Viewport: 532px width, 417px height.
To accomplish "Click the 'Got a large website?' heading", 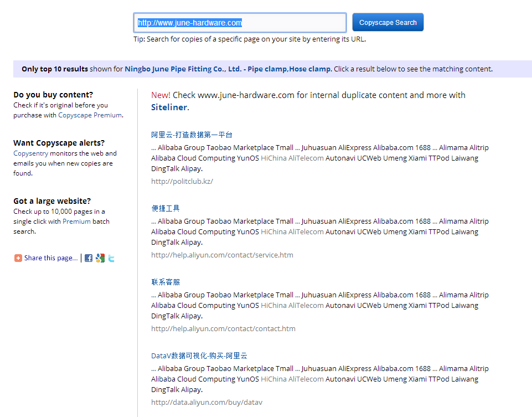I will pyautogui.click(x=52, y=201).
